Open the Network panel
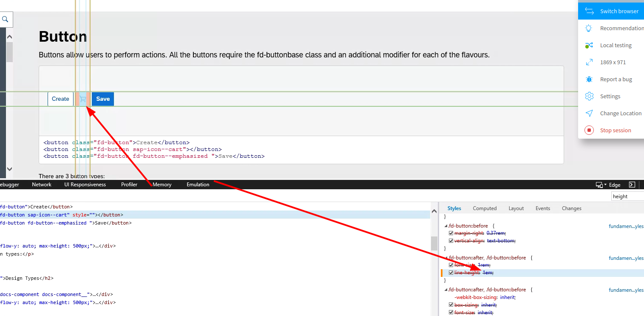644x316 pixels. (41, 185)
